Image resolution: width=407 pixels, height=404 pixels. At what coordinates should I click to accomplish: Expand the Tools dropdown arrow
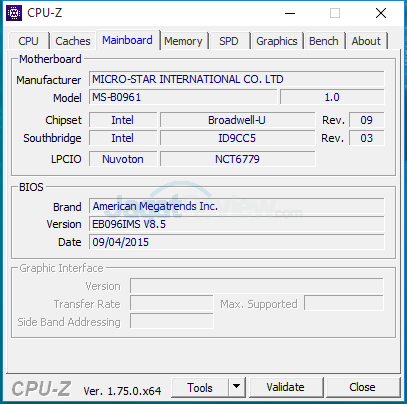pyautogui.click(x=237, y=387)
